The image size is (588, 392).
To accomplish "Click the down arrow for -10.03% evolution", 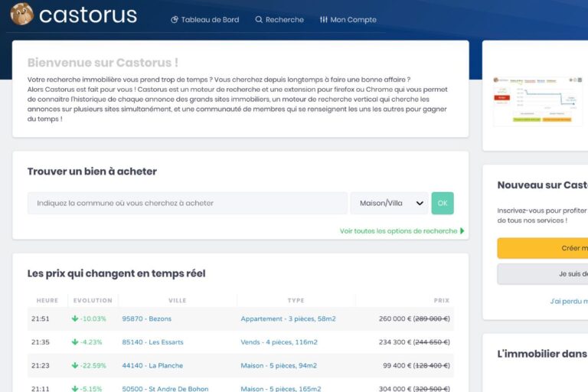I will [75, 318].
